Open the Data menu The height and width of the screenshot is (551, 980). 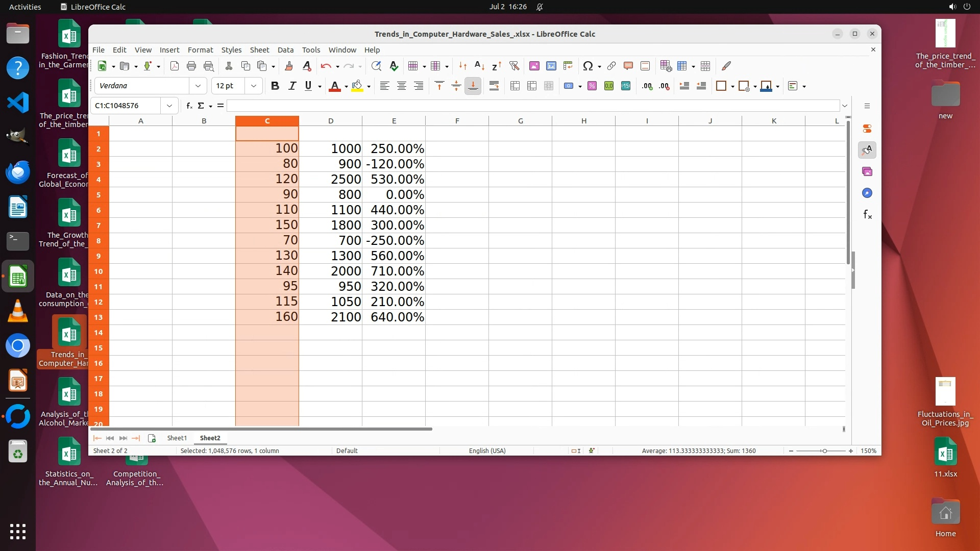pyautogui.click(x=285, y=50)
